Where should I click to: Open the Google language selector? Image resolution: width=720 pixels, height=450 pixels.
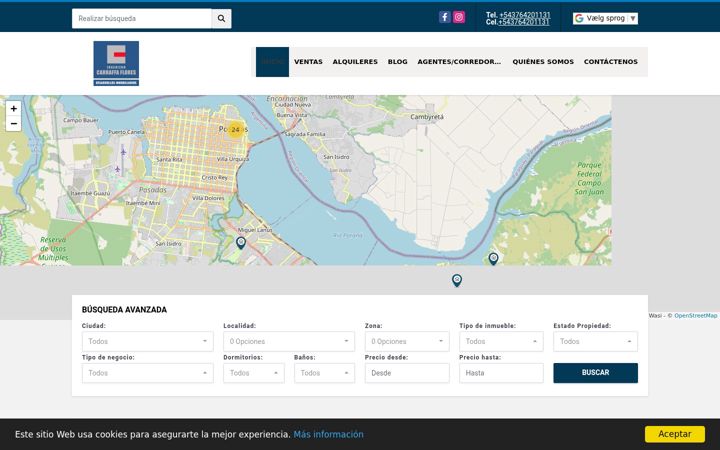coord(605,18)
